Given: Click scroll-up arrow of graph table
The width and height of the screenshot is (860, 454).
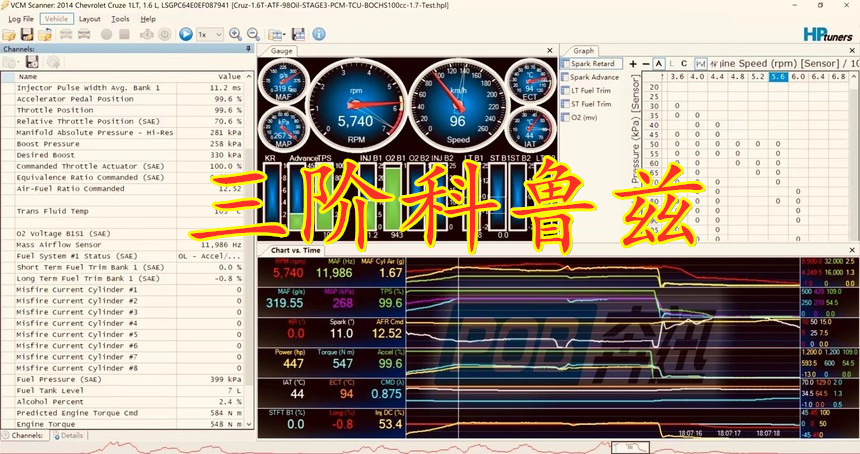Looking at the screenshot, I should (x=855, y=77).
